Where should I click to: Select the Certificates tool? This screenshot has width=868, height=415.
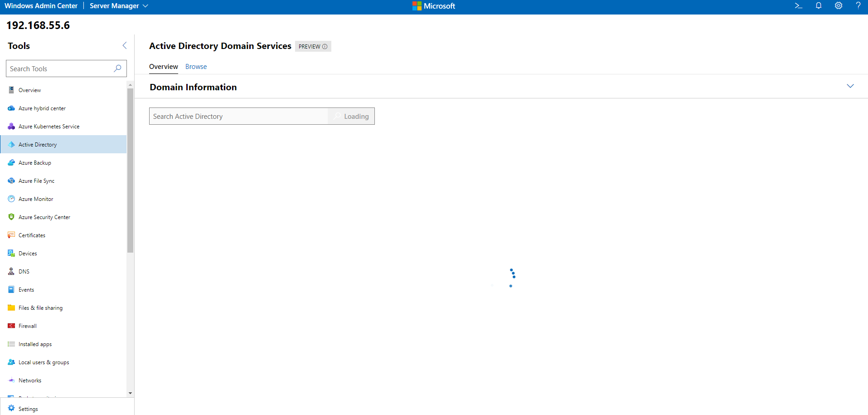coord(32,235)
